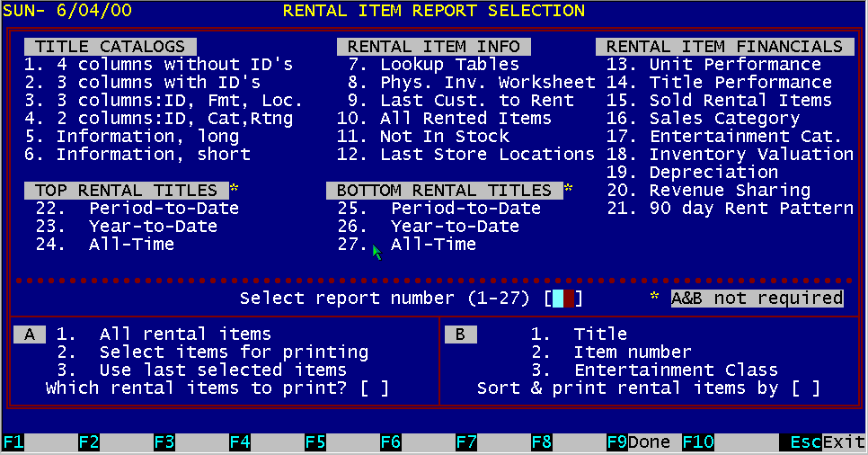The image size is (868, 455).
Task: Choose 'Use last selected items' option
Action: pos(222,370)
